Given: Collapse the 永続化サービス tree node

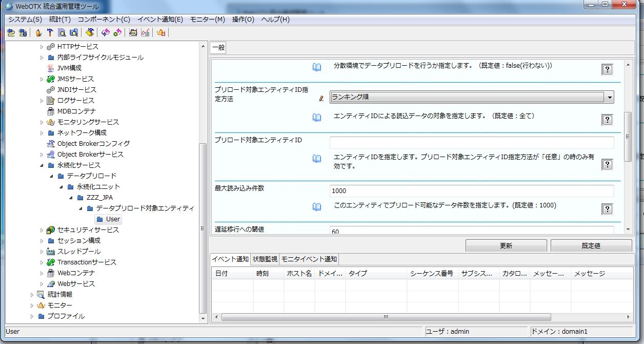Looking at the screenshot, I should 42,165.
